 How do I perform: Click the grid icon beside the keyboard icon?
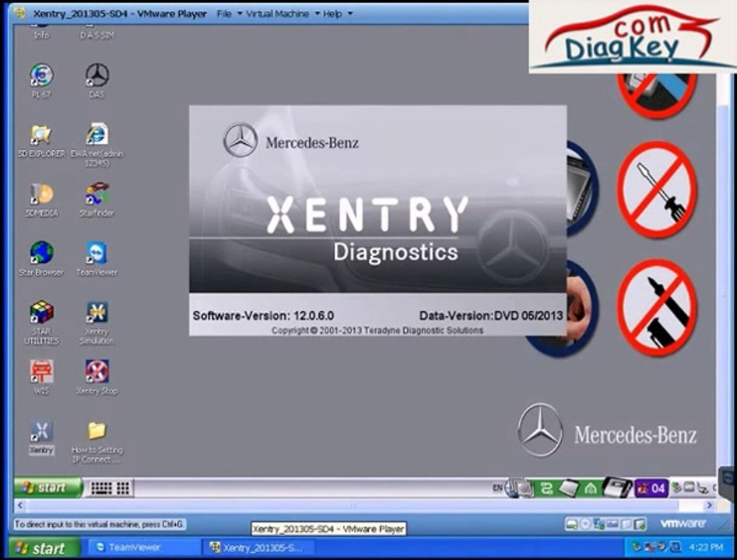coord(123,488)
